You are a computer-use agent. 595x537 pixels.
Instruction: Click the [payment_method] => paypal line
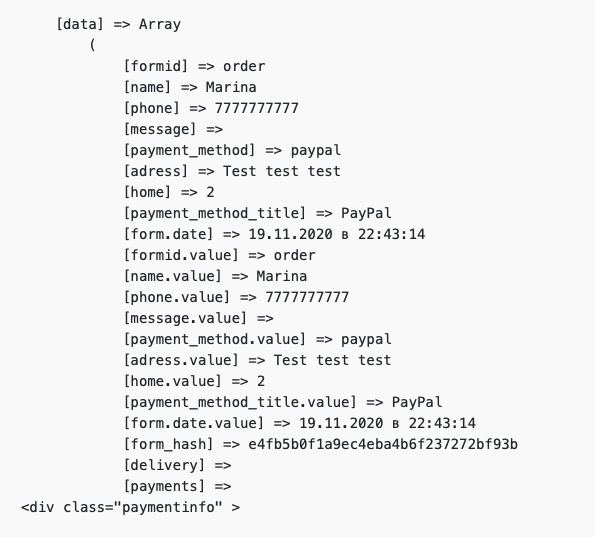pos(232,151)
